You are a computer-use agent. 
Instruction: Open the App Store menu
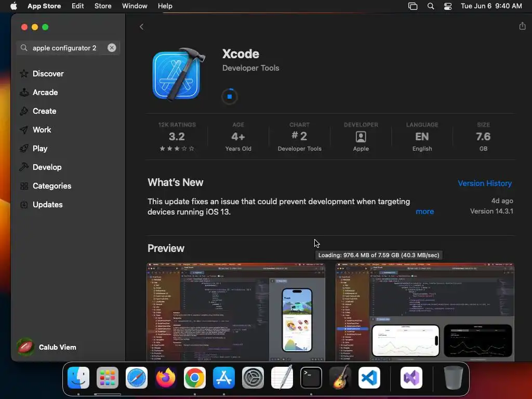pyautogui.click(x=44, y=6)
